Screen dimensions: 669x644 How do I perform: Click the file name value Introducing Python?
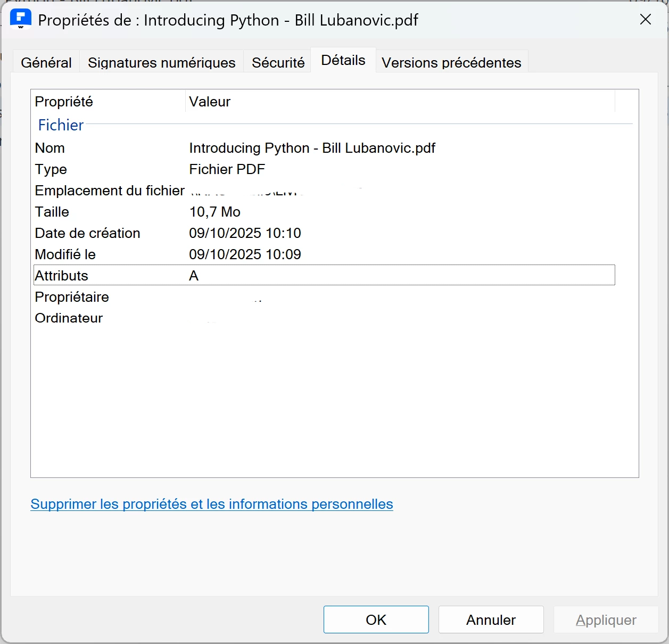tap(312, 148)
